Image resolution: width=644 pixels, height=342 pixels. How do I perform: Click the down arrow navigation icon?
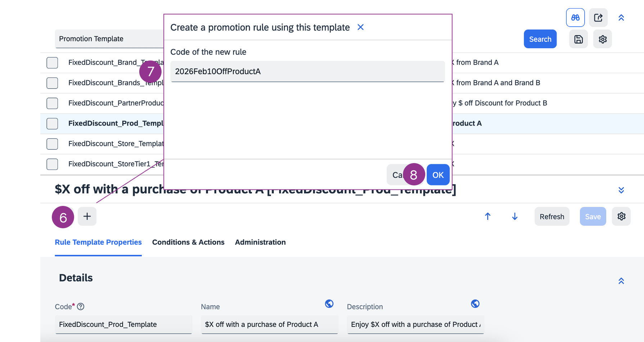click(x=514, y=216)
